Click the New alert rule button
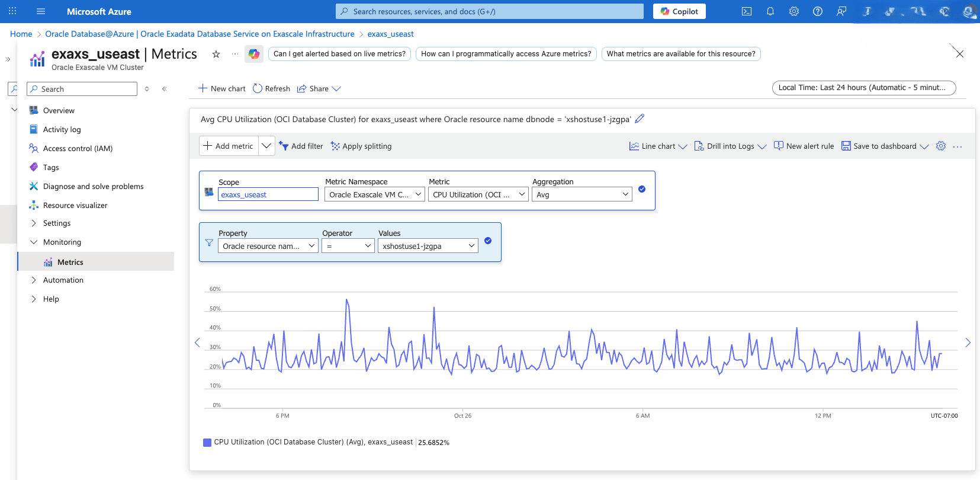Viewport: 980px width, 480px height. click(804, 146)
